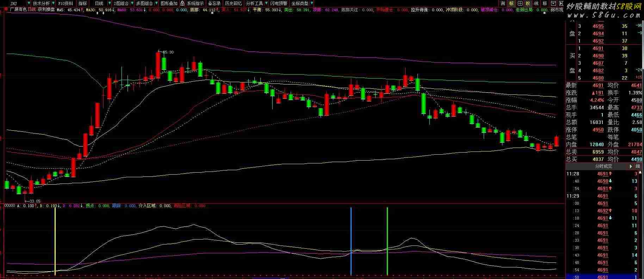644x279 pixels.
Task: Select the 日线 period option
Action: click(x=99, y=3)
